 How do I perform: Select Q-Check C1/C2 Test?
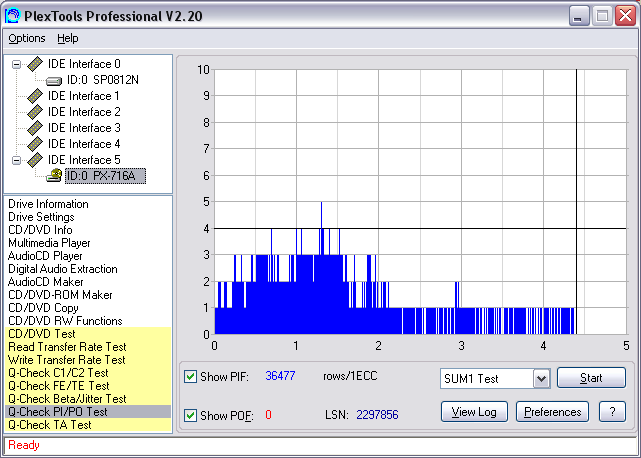coord(88,373)
